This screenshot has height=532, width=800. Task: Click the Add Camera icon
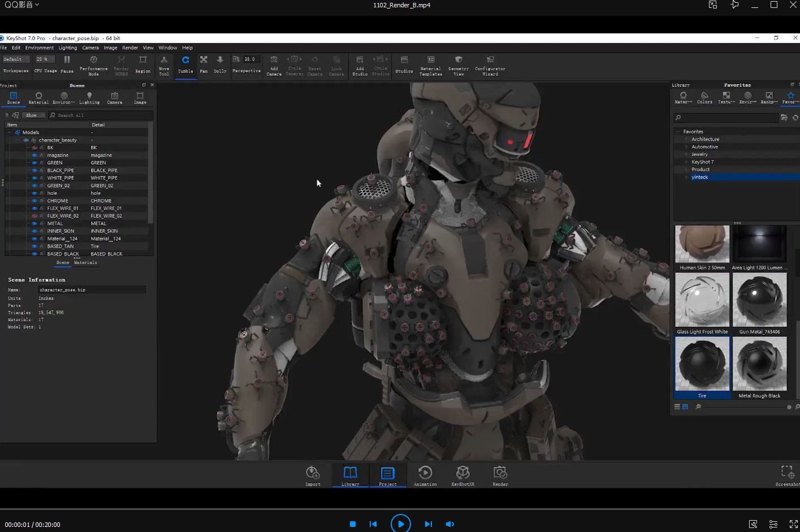pos(274,64)
